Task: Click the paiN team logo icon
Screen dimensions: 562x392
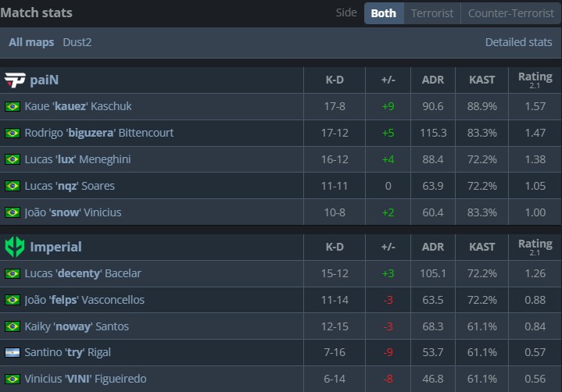Action: coord(15,80)
